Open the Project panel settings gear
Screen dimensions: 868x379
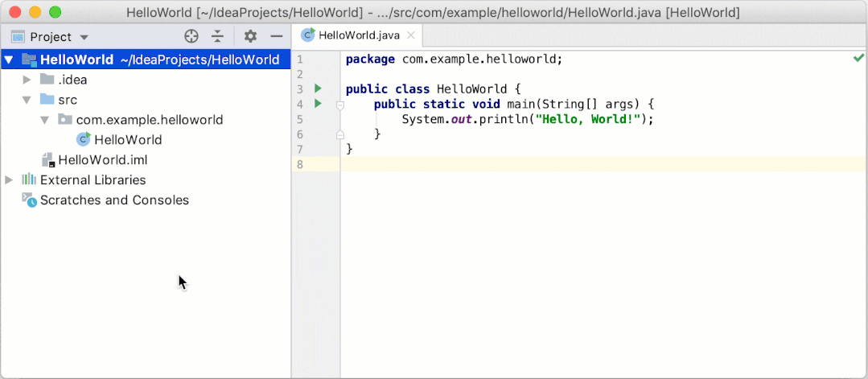point(251,36)
